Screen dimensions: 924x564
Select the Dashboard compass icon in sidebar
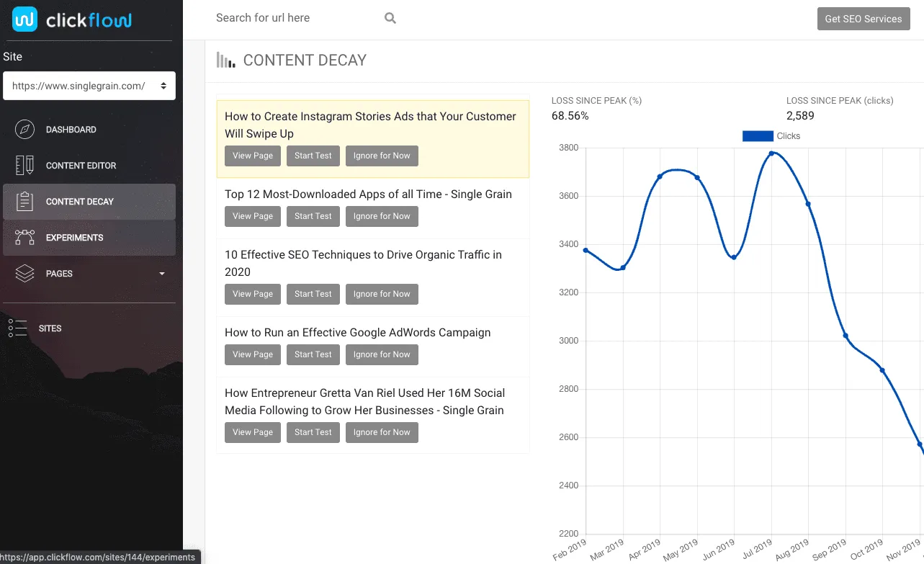click(x=24, y=129)
